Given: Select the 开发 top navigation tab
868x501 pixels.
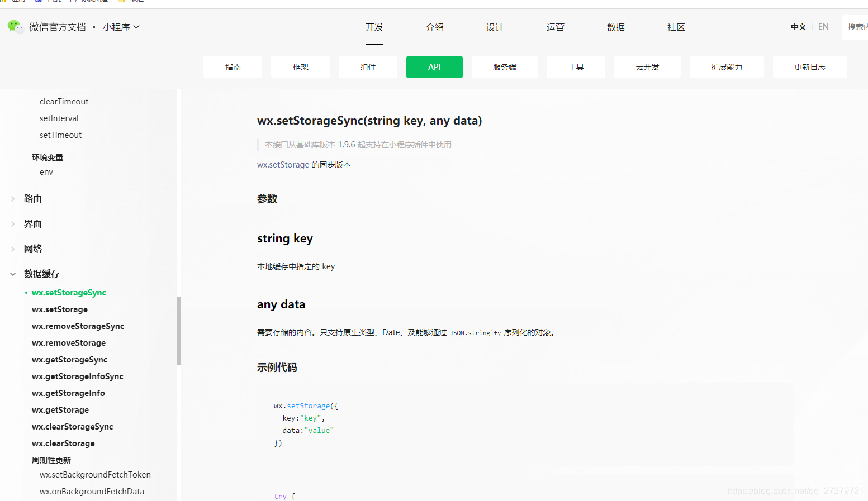Looking at the screenshot, I should (374, 27).
